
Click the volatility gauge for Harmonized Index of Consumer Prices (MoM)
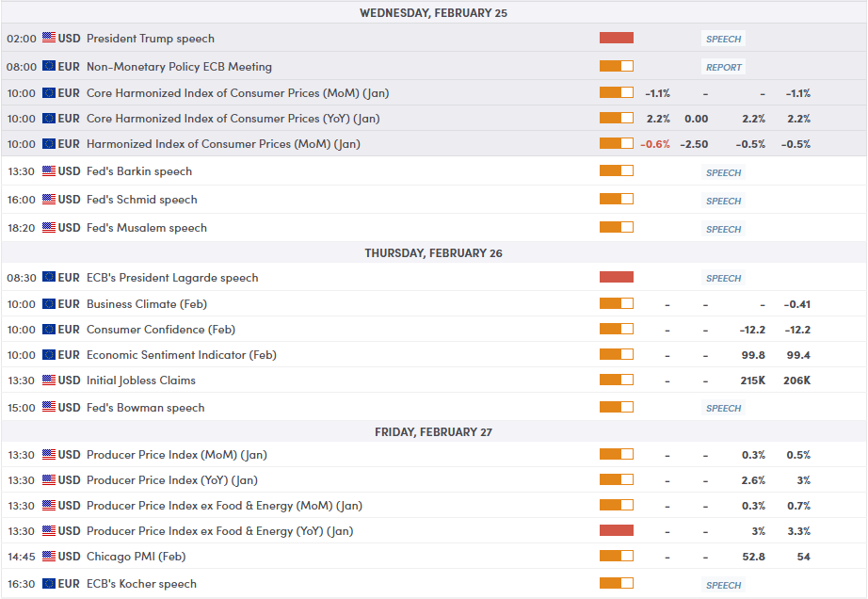(x=617, y=143)
